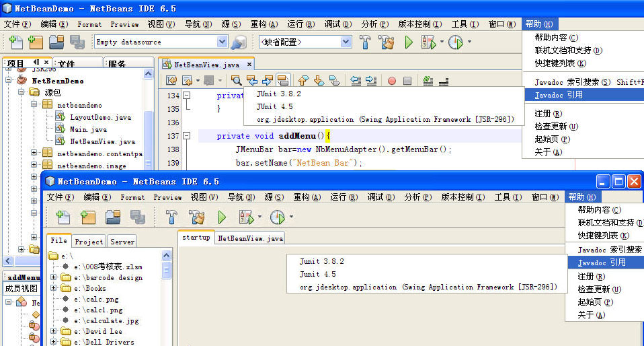
Task: Click Profile project clock icon in front window
Action: click(x=278, y=217)
